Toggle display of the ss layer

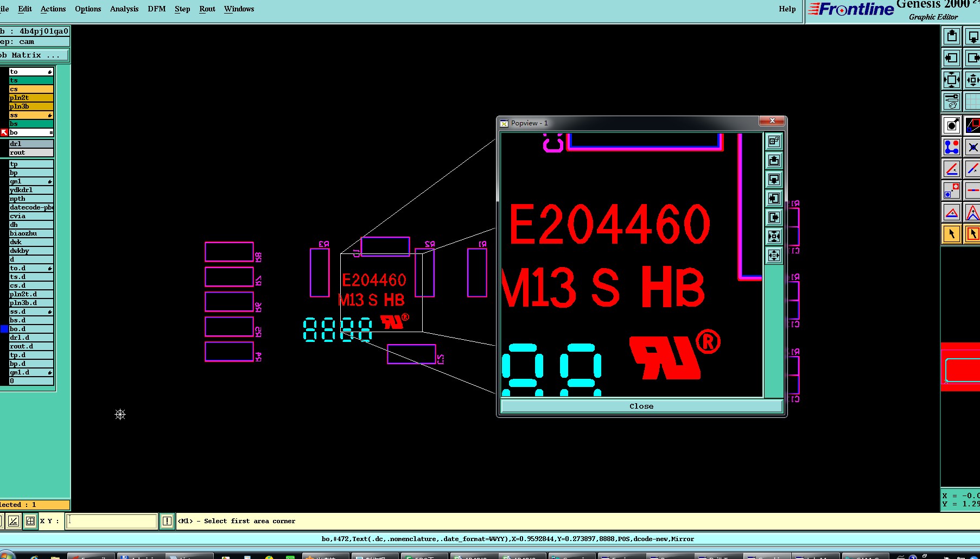[31, 115]
